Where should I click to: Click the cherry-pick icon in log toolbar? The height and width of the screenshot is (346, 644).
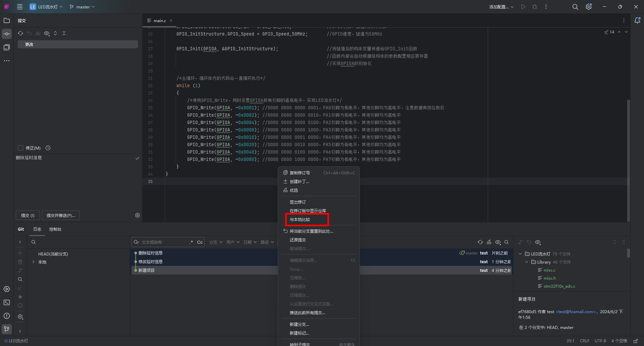[x=489, y=242]
